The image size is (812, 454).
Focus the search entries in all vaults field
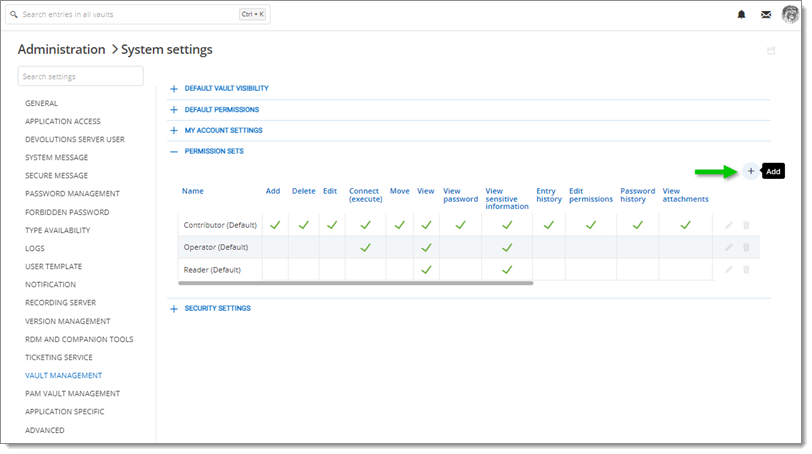coord(138,14)
